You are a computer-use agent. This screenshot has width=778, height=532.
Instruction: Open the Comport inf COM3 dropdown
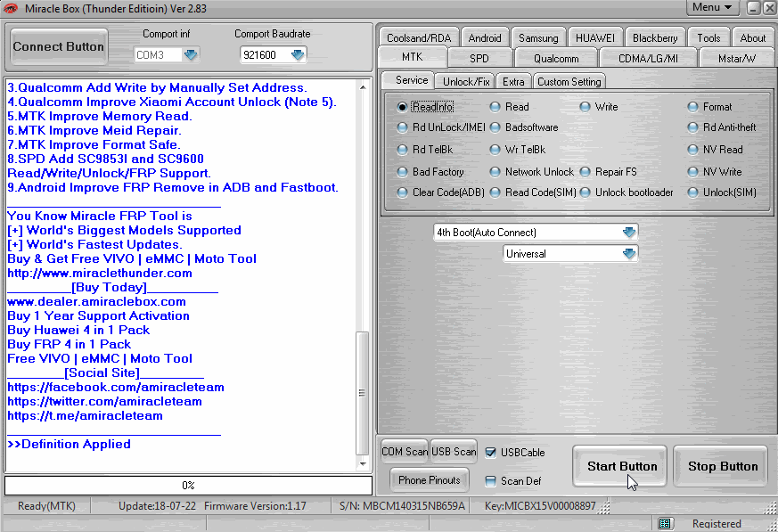191,54
